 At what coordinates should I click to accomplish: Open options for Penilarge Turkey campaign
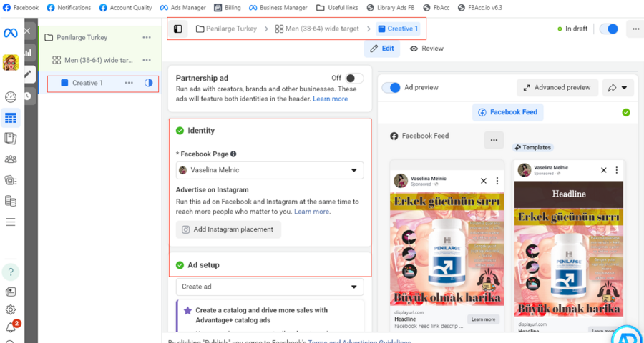tap(147, 37)
